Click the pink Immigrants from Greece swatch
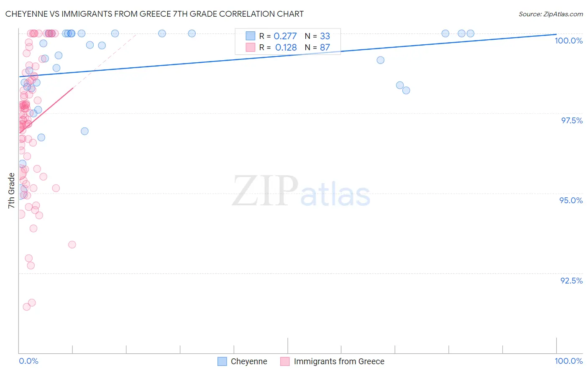The image size is (588, 373). pyautogui.click(x=285, y=361)
